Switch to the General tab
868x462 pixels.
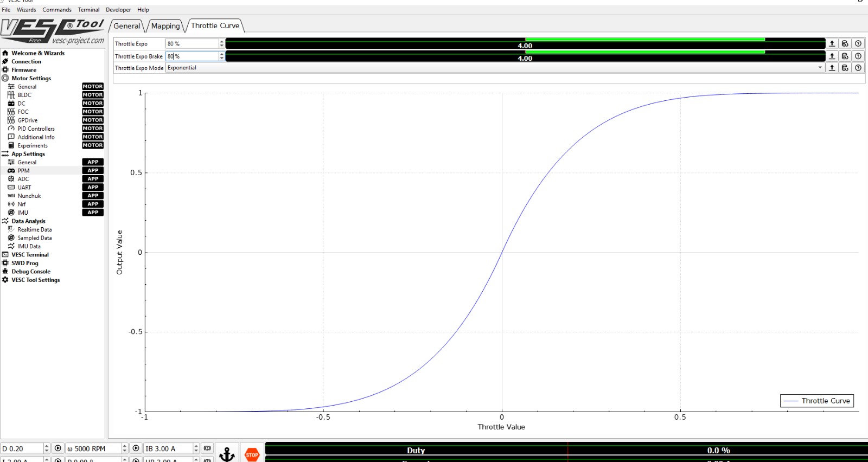[x=127, y=26]
